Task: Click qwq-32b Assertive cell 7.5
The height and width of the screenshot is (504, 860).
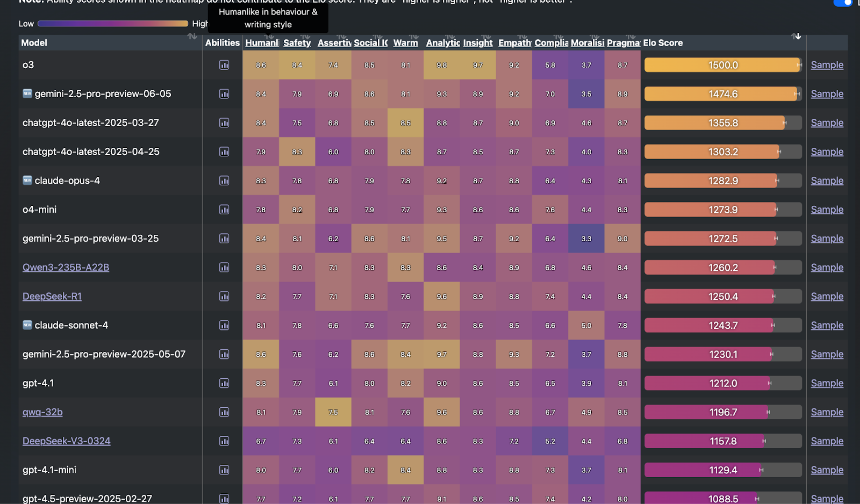Action: [x=333, y=412]
